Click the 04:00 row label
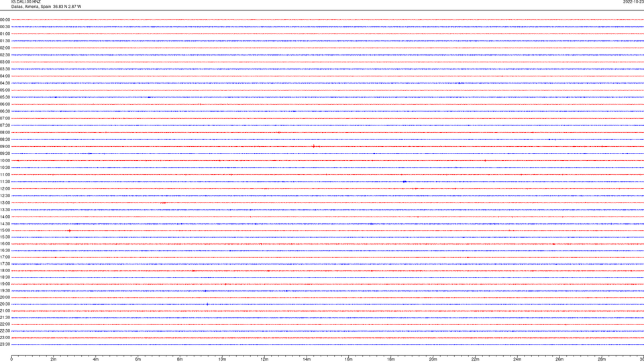 (x=5, y=76)
